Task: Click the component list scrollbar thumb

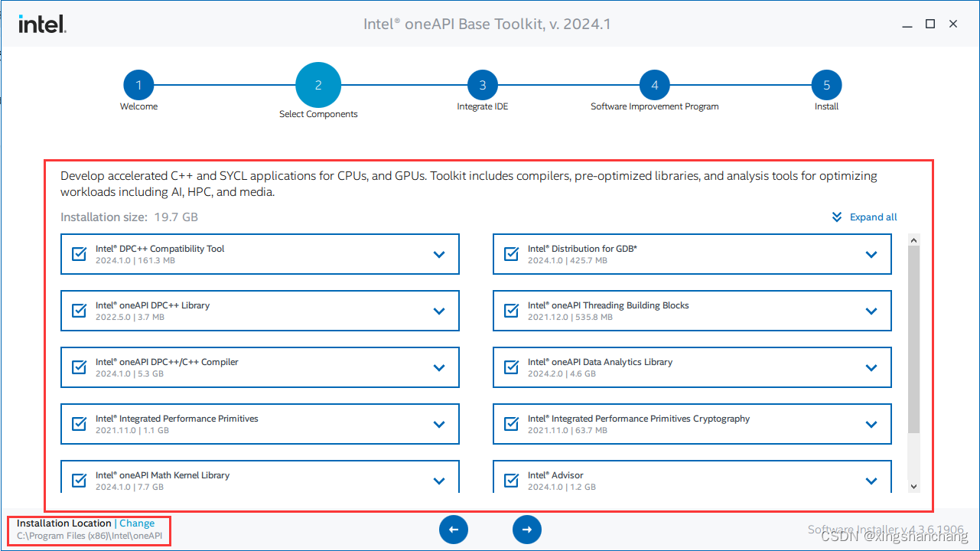Action: pos(913,341)
